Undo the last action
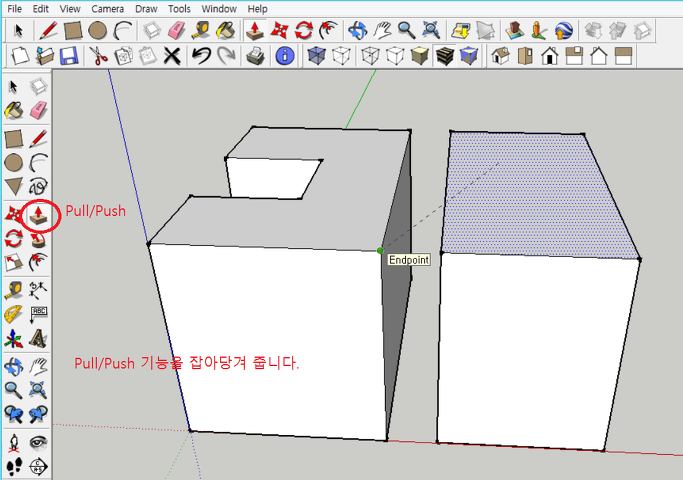Screen dimensions: 683x480 pos(201,56)
